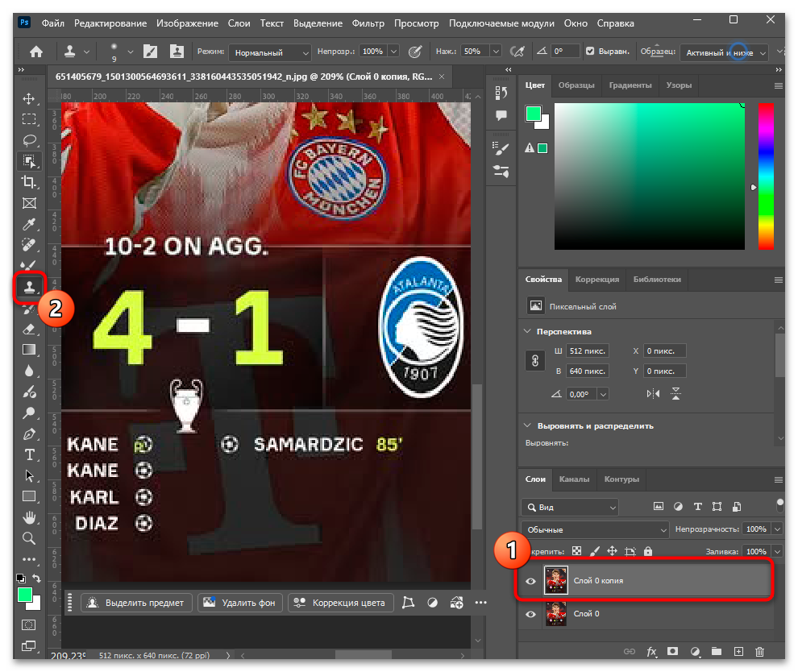Select the Eraser tool

click(x=29, y=329)
